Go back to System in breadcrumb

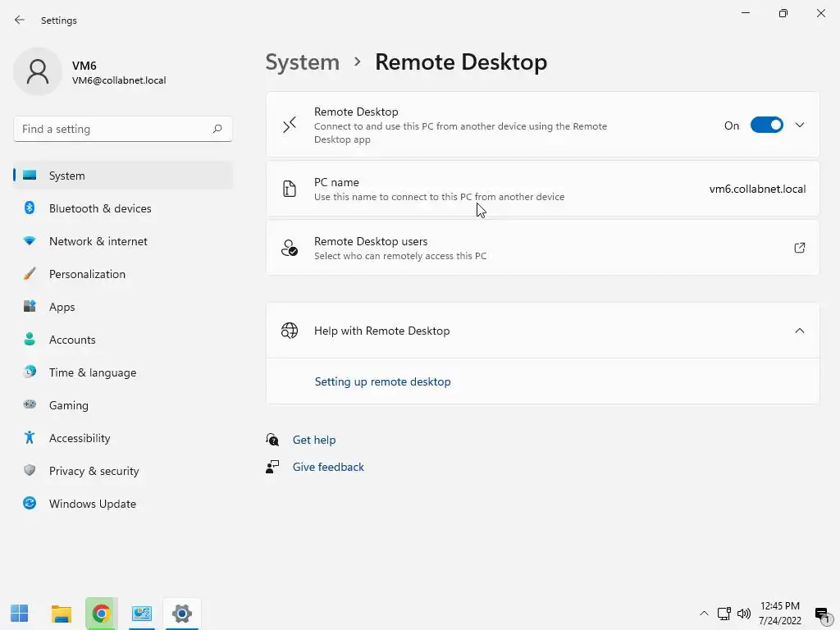pos(303,62)
